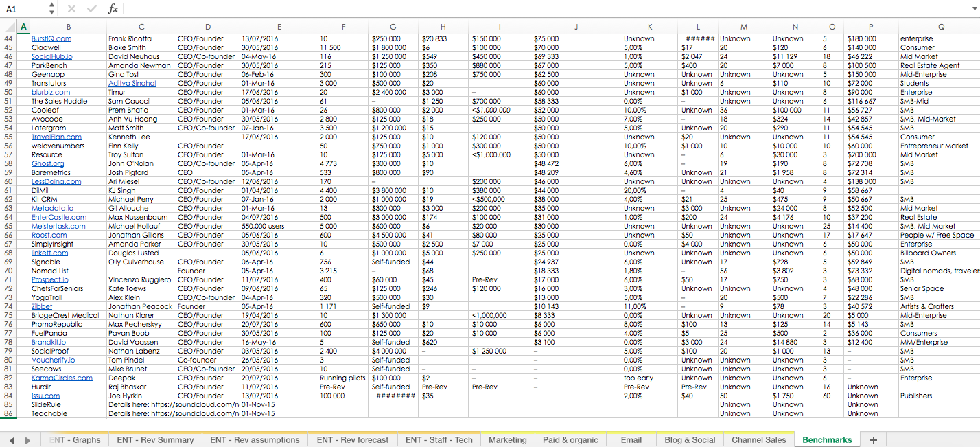Select the Olly Culverhouse cell
The width and height of the screenshot is (980, 447).
[141, 262]
